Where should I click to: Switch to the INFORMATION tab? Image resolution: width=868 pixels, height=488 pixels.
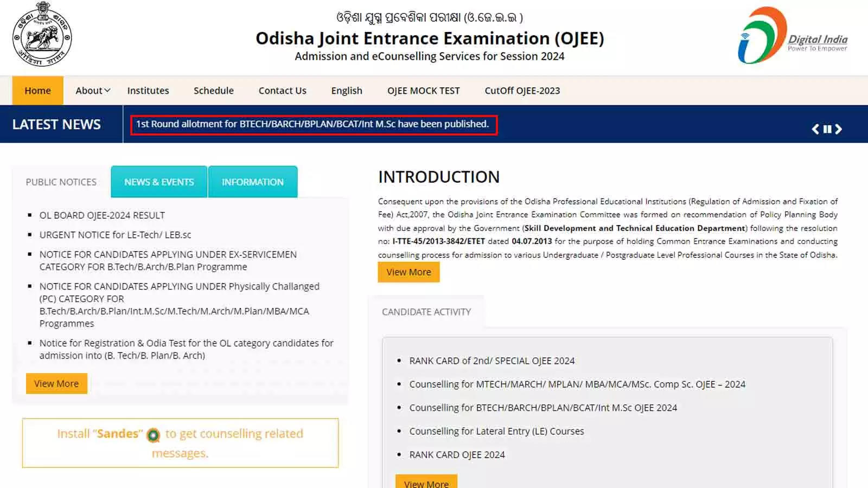tap(253, 182)
